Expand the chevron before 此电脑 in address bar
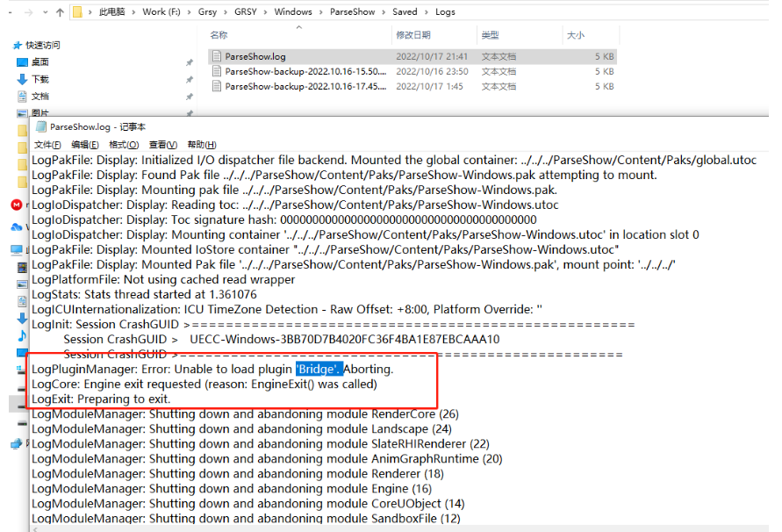This screenshot has height=532, width=782. [x=90, y=12]
